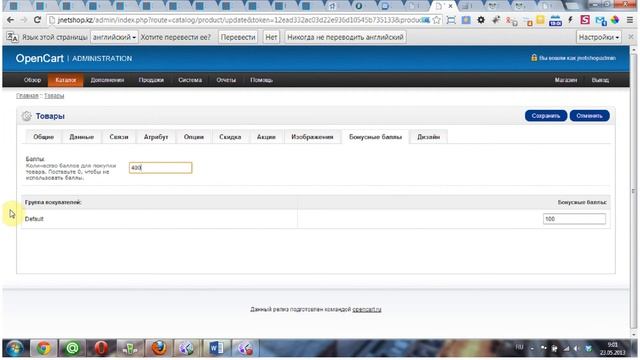Click the Главная breadcrumb link

(x=27, y=96)
